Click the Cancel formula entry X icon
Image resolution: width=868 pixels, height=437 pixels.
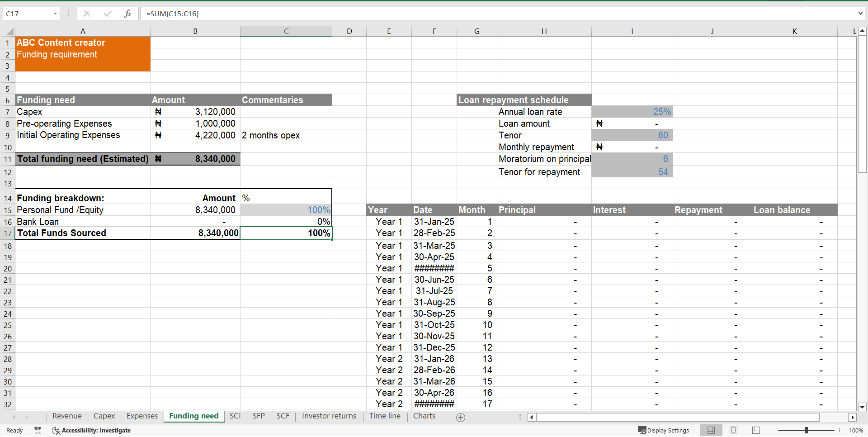[x=87, y=14]
